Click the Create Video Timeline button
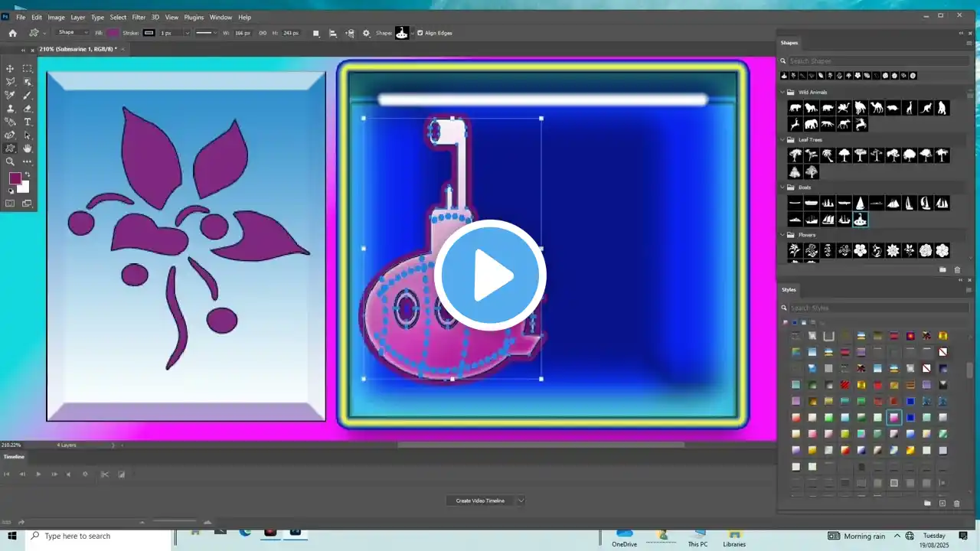This screenshot has height=551, width=980. click(x=480, y=500)
